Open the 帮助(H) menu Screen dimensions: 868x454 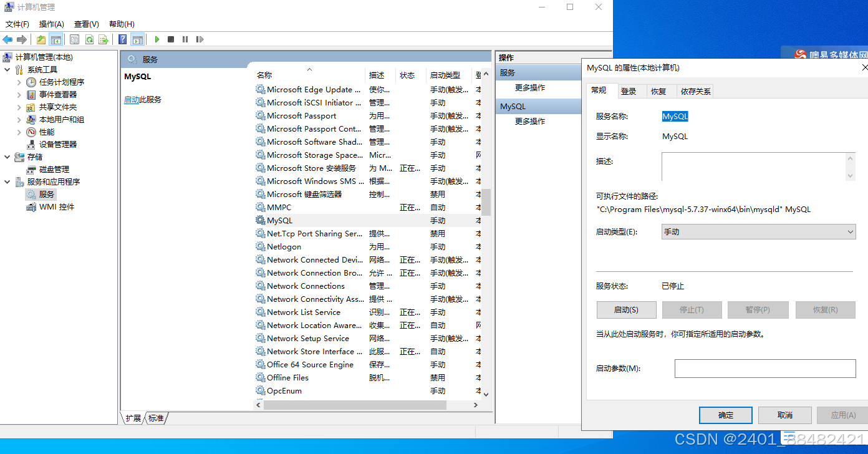(x=122, y=24)
